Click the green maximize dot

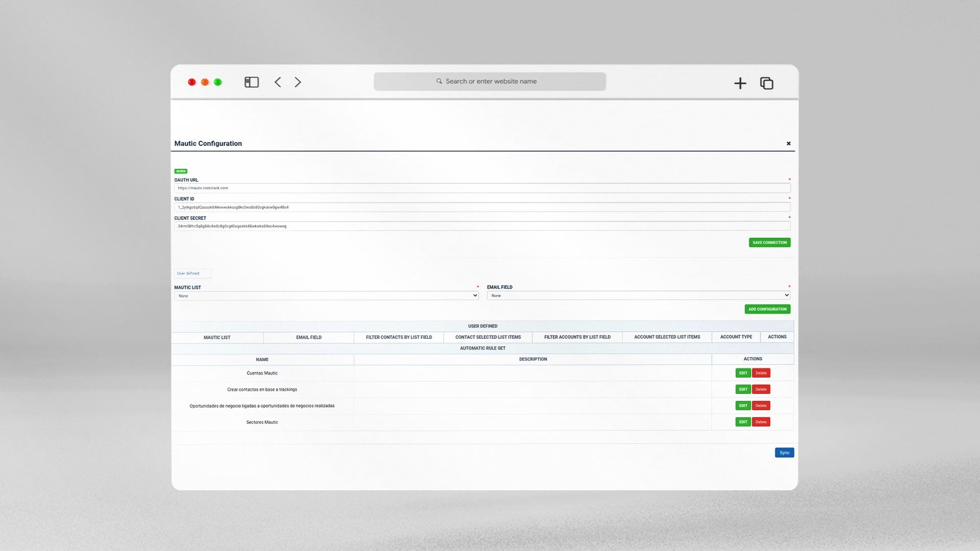(x=218, y=82)
